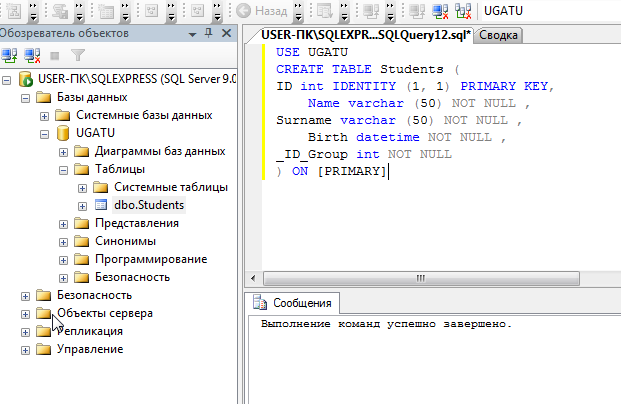Expand the Управление folder
The image size is (621, 404).
(x=25, y=351)
